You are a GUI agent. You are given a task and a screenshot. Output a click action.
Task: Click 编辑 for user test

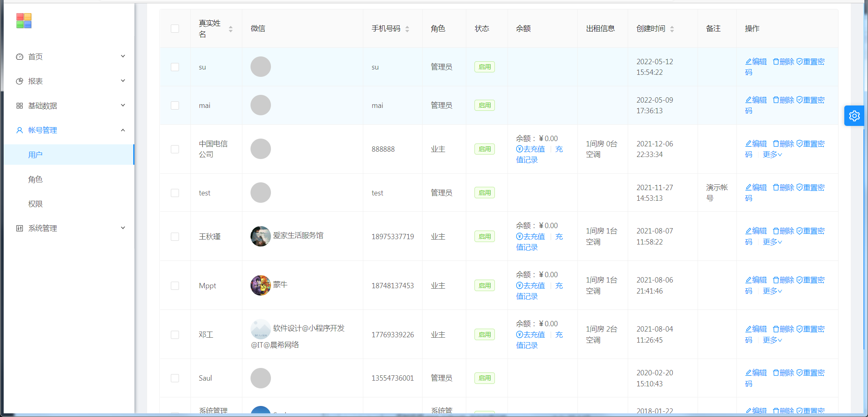(x=756, y=188)
